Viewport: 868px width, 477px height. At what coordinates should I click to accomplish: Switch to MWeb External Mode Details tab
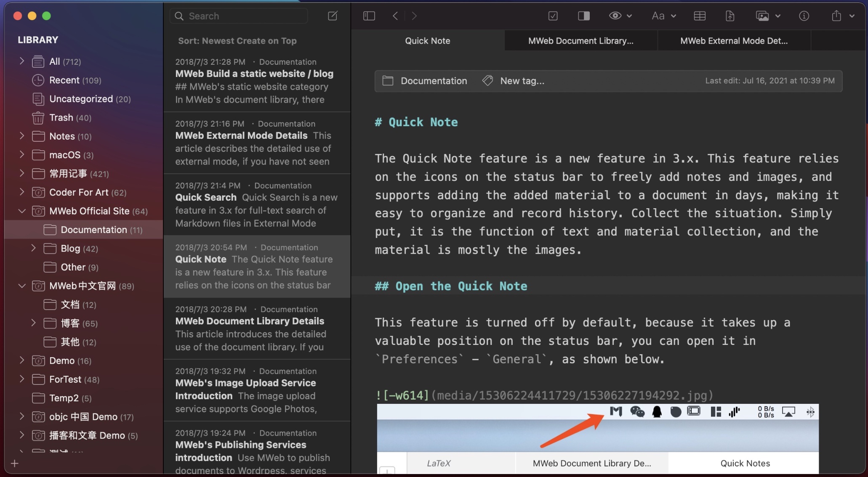point(734,41)
